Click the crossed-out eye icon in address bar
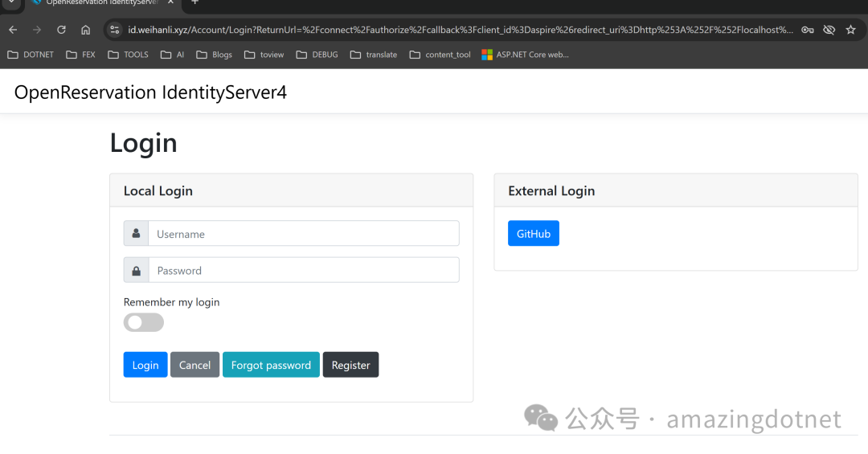This screenshot has width=868, height=454. click(x=829, y=30)
